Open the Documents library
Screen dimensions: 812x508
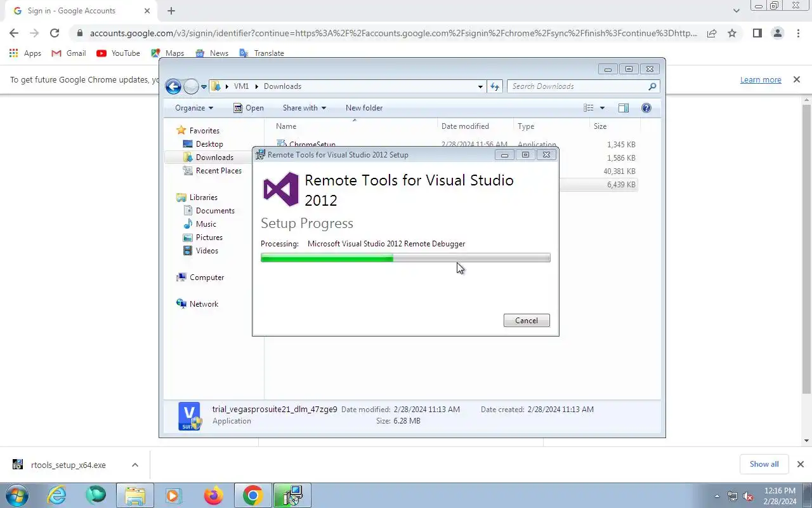(x=215, y=211)
